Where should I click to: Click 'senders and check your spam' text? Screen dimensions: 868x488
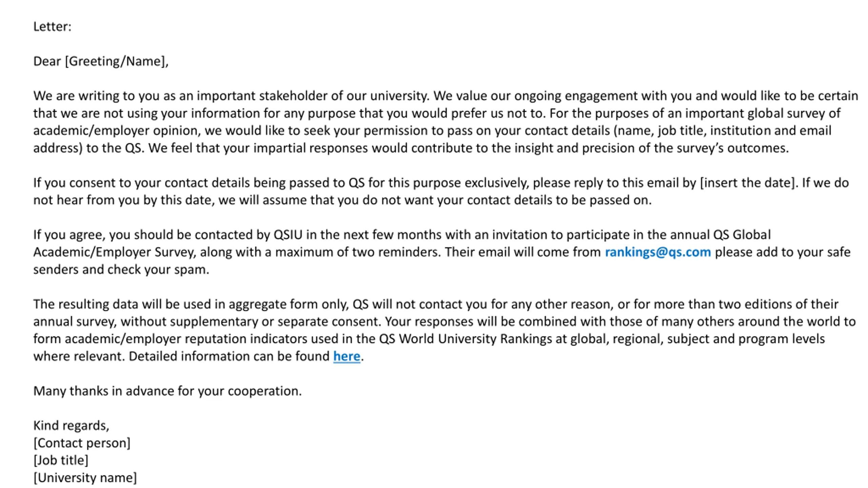[x=121, y=270]
